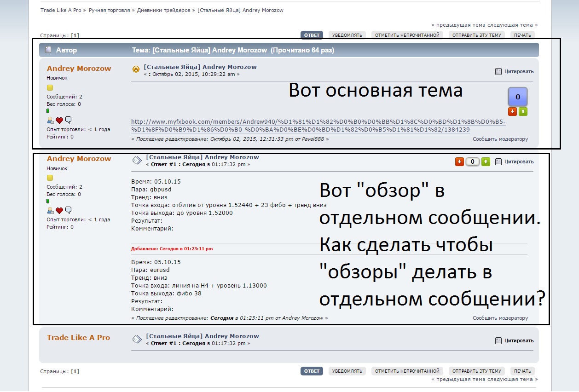This screenshot has height=392, width=579.
Task: Click heart icon under second post author
Action: 59,210
